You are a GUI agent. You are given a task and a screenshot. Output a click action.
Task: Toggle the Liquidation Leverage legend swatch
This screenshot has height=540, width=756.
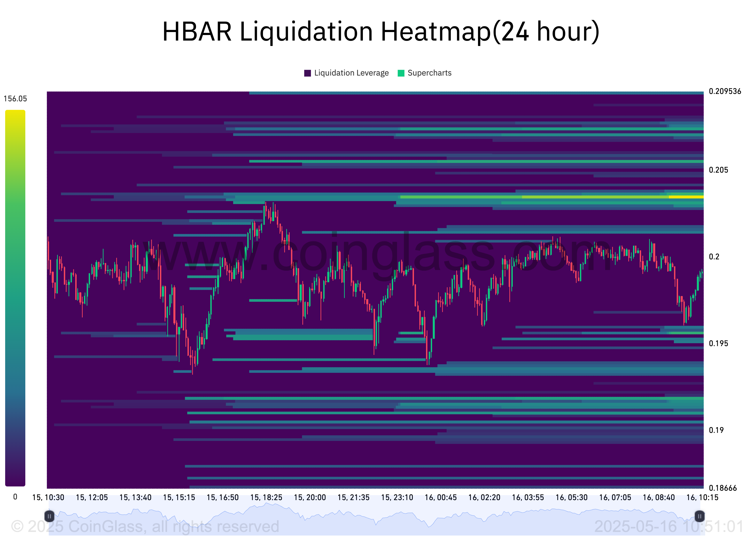(x=307, y=73)
